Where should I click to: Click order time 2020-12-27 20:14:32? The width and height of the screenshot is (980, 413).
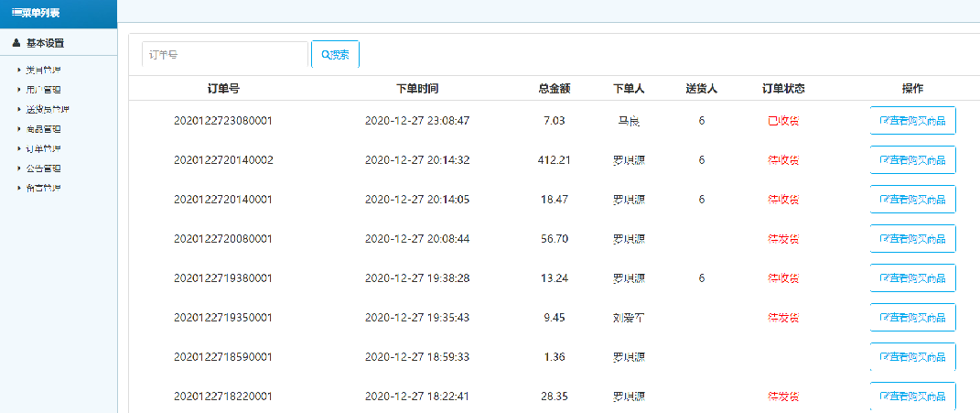coord(417,160)
